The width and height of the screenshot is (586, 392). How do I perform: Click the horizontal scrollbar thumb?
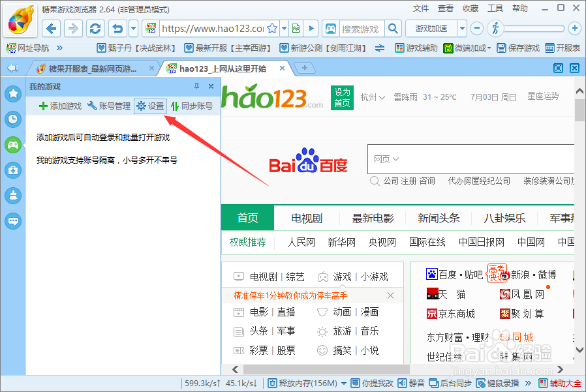tap(326, 369)
